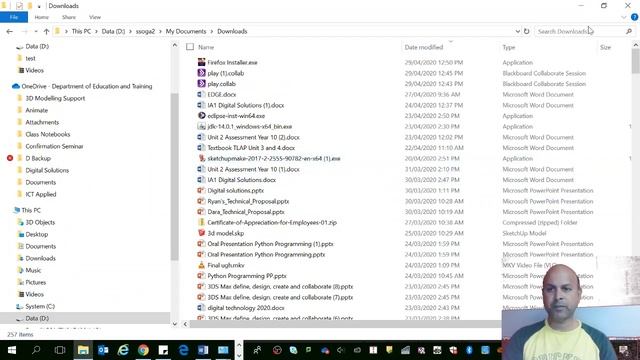The height and width of the screenshot is (360, 640).
Task: Expand the ribbon with the chevron
Action: click(x=623, y=17)
